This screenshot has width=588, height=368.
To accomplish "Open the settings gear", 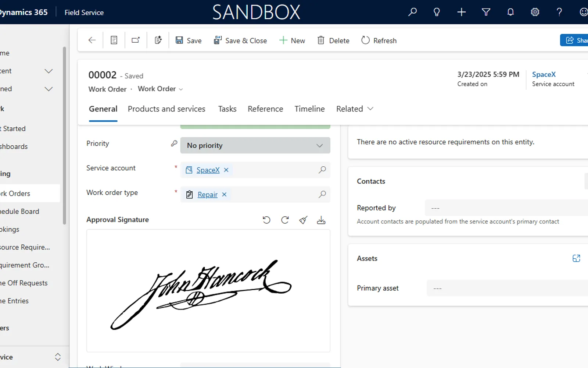I will point(535,12).
